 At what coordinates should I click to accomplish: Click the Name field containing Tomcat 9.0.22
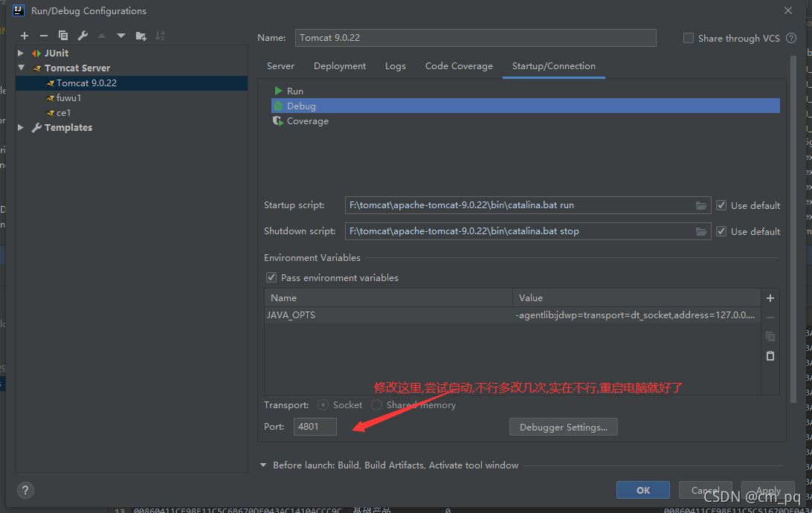(475, 38)
